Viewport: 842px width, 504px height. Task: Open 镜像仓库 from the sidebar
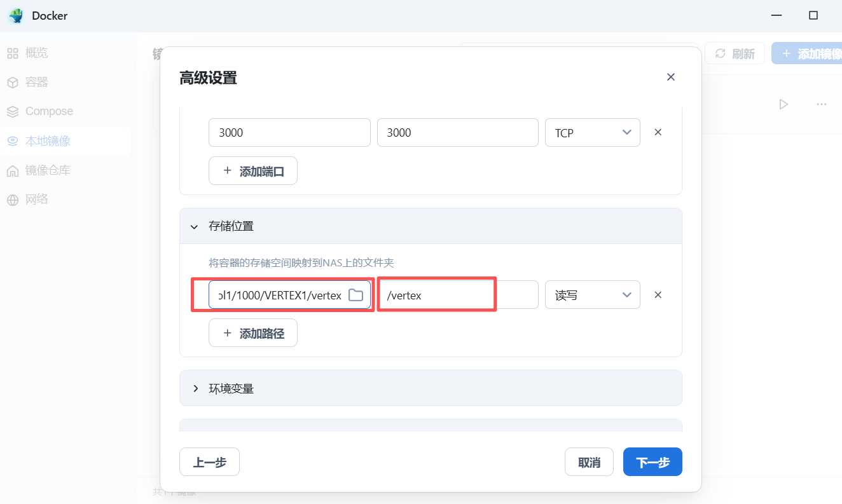coord(47,170)
